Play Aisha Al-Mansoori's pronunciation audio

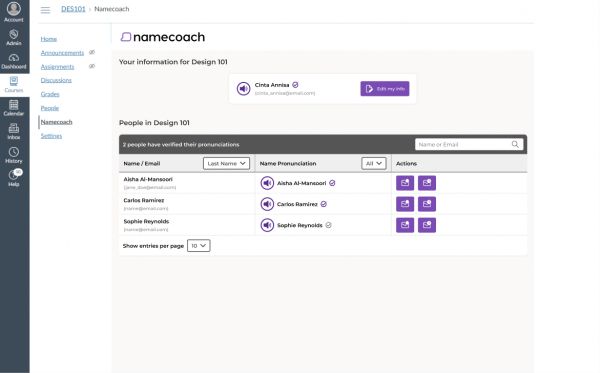267,183
